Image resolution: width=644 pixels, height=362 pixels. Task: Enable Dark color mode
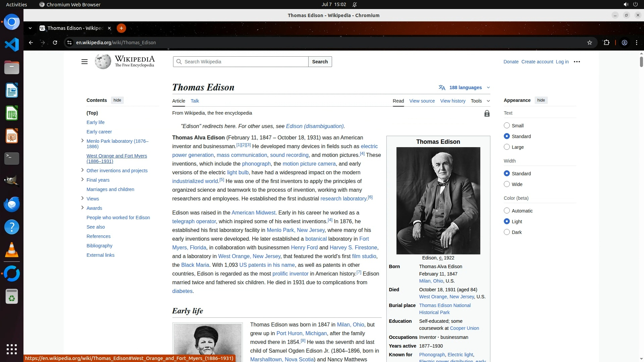click(x=507, y=232)
